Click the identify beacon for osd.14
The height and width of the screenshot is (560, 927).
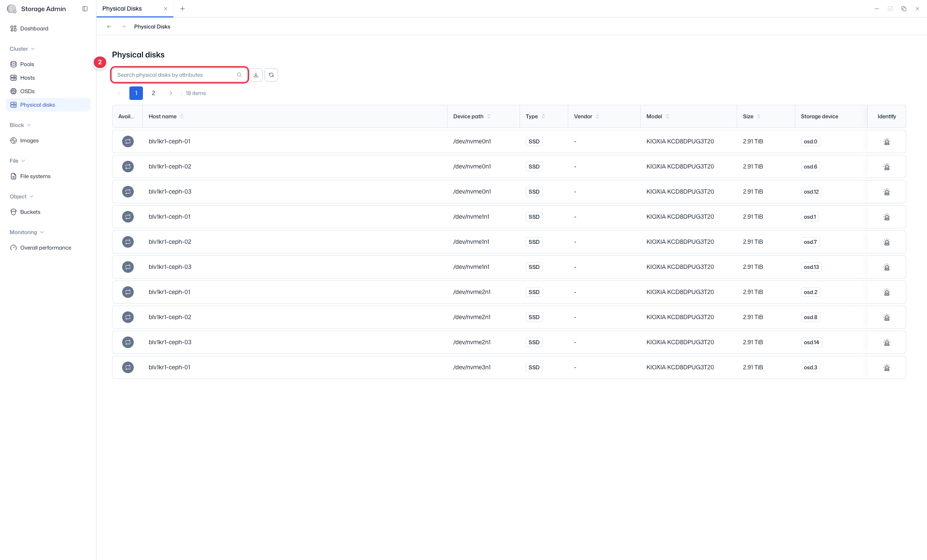(x=886, y=342)
